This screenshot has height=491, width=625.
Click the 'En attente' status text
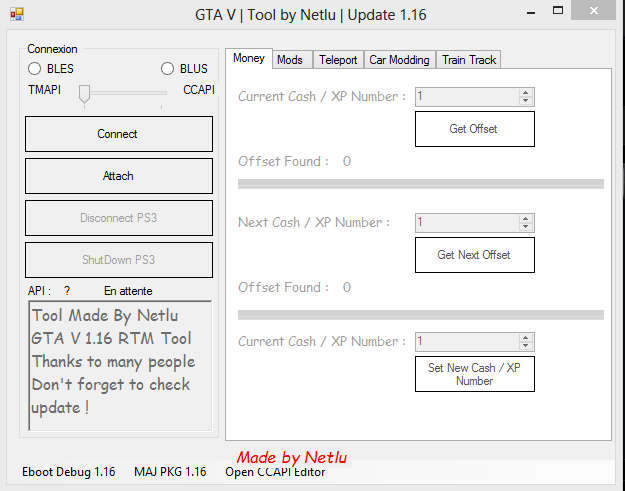click(128, 291)
